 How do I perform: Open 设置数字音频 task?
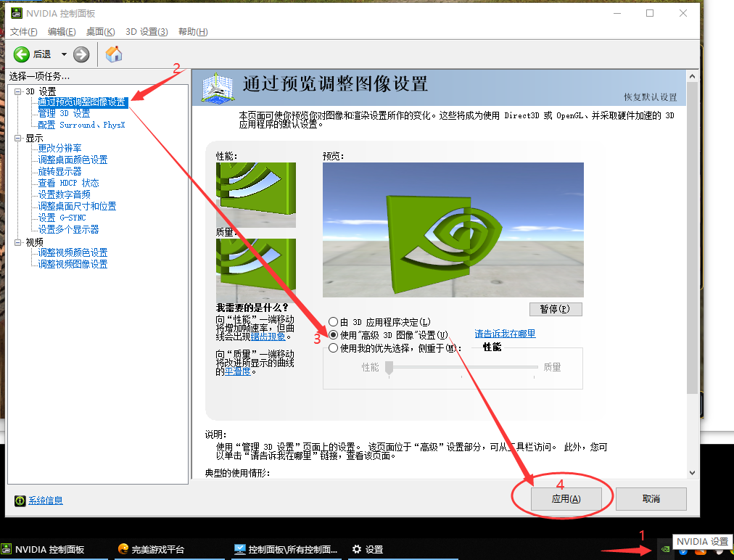click(64, 194)
